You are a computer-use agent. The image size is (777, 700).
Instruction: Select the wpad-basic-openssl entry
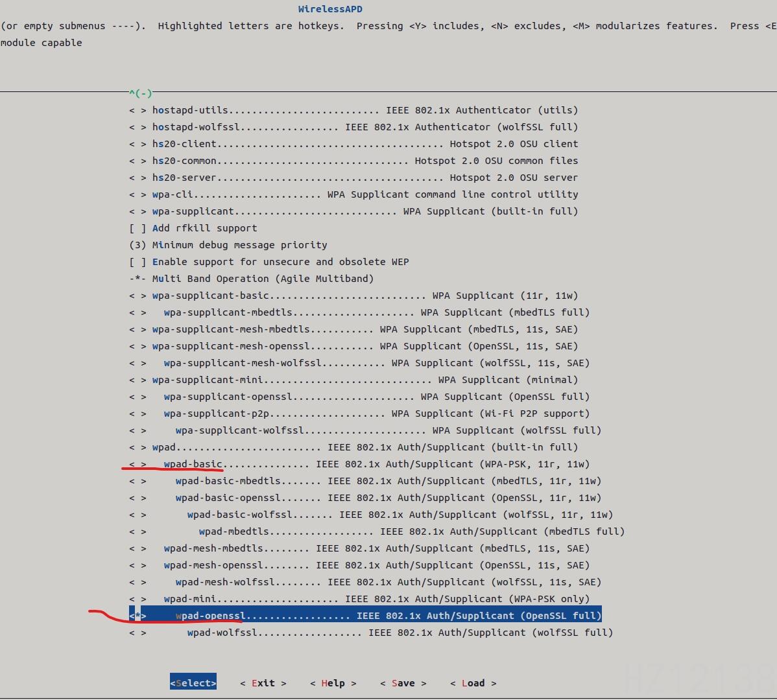365,497
